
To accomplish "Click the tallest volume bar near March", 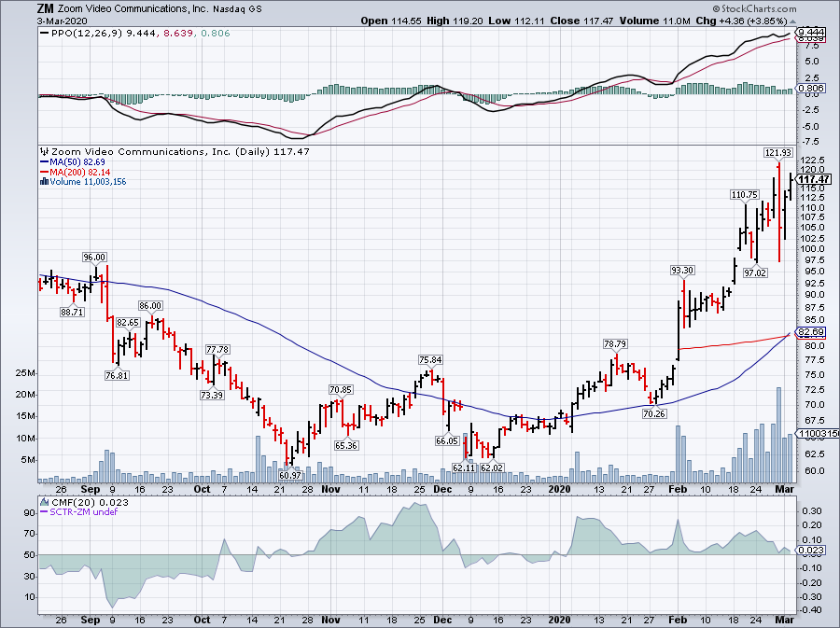I will tap(778, 434).
